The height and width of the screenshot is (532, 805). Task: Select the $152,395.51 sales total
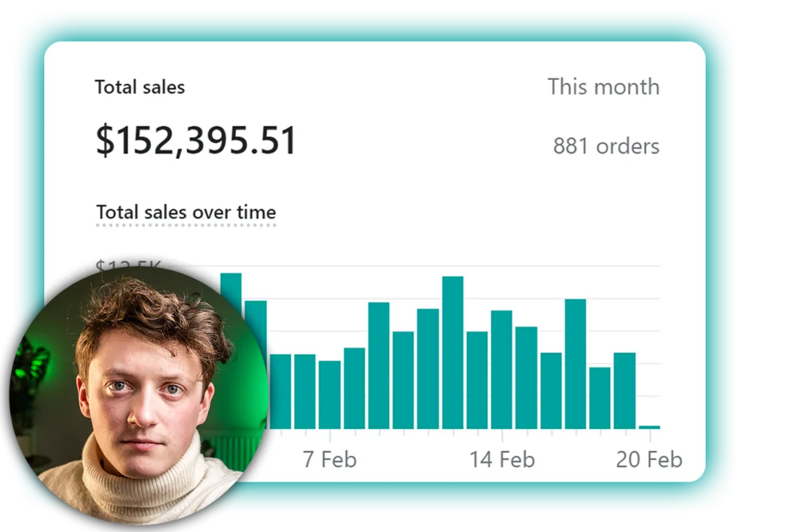click(x=196, y=142)
